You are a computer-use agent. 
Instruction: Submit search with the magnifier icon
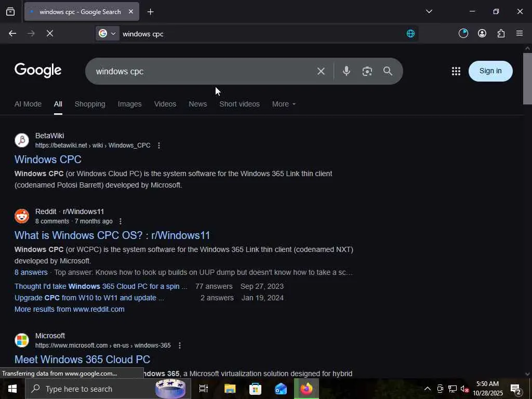[x=388, y=71]
